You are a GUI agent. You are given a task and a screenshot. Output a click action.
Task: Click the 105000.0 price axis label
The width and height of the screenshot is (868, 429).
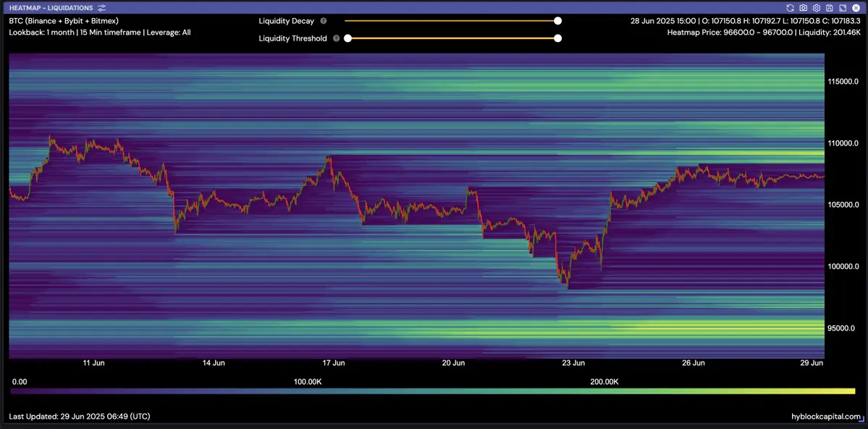(843, 204)
